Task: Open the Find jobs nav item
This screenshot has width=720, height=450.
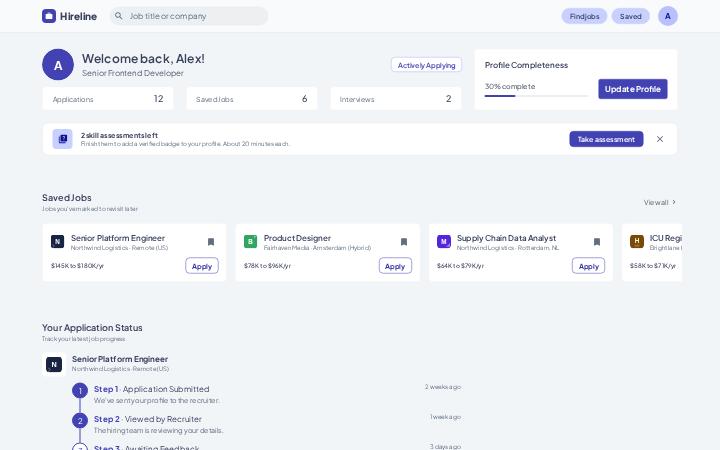Action: (x=584, y=16)
